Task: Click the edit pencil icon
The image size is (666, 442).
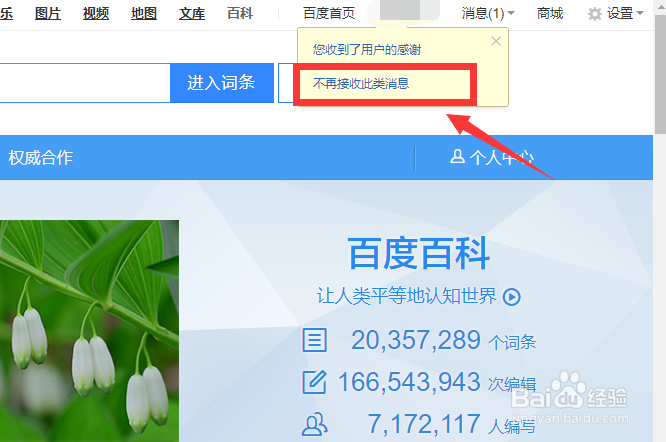Action: pos(314,382)
